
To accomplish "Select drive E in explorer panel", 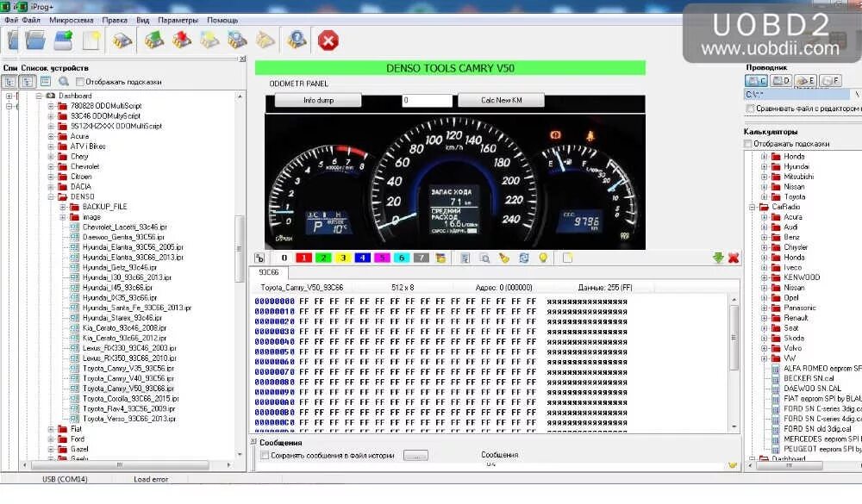I will 805,81.
